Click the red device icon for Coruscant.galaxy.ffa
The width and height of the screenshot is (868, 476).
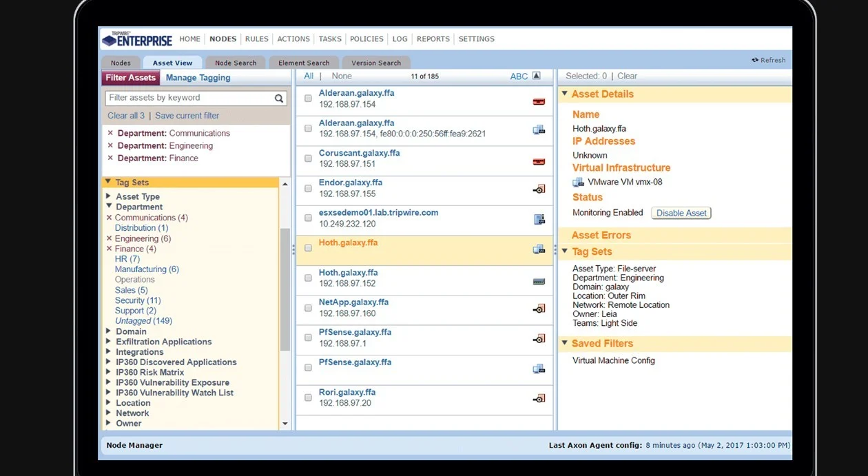point(539,162)
